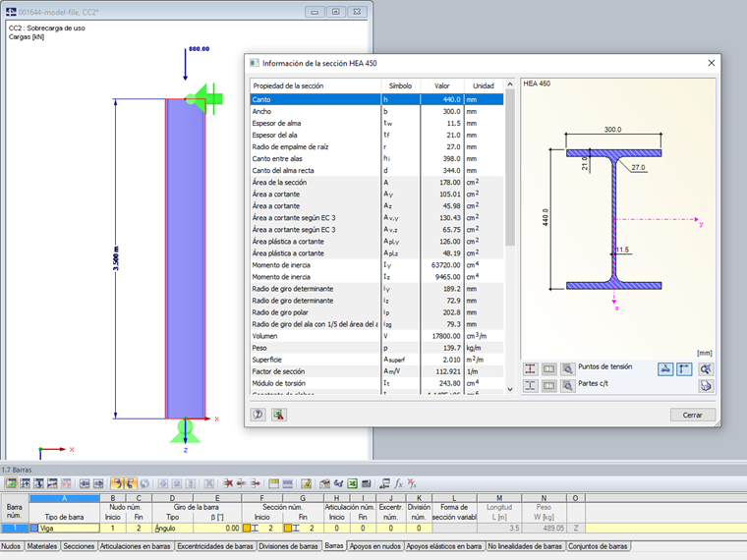Click the right blue arrow navigation icon
Image resolution: width=747 pixels, height=560 pixels.
coord(98,483)
